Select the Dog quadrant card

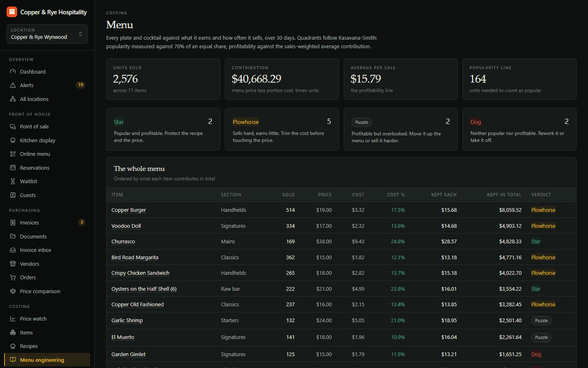point(519,129)
